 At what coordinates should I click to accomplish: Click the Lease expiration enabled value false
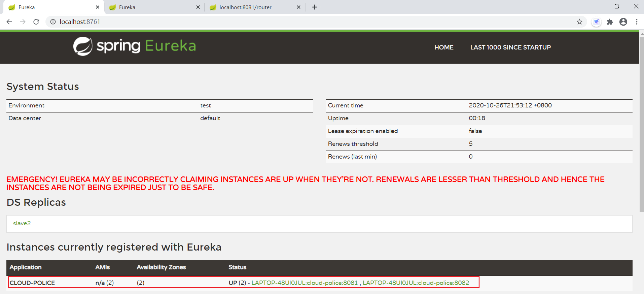[475, 131]
